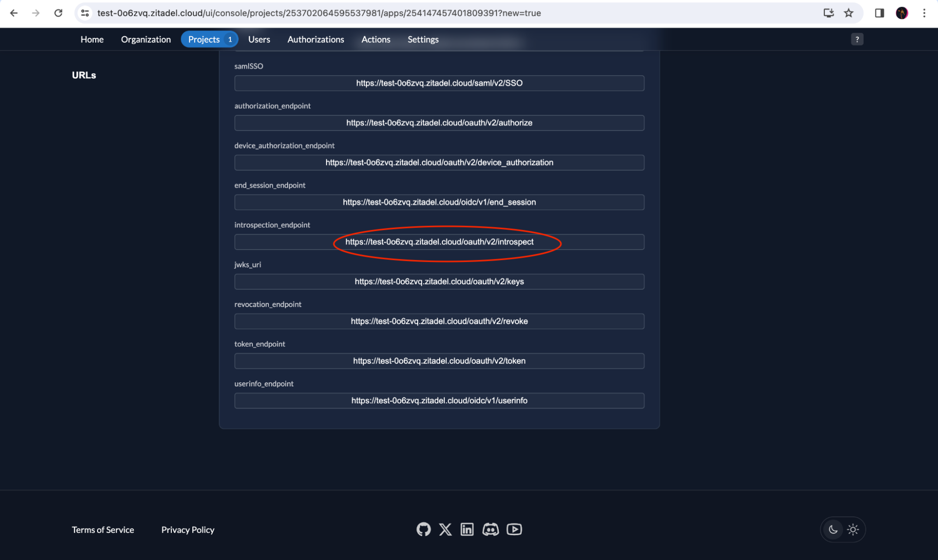Click the X (Twitter) footer icon
Screen dimensions: 938x560
click(x=445, y=530)
